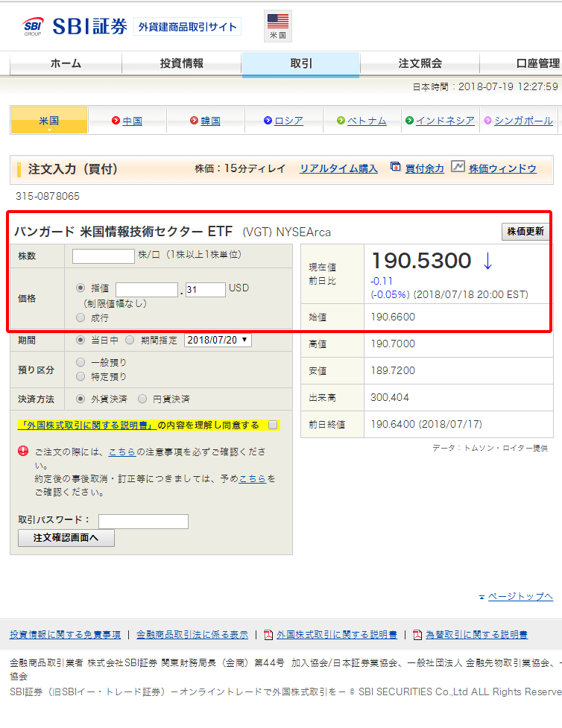Click the ページトップへ link
The width and height of the screenshot is (562, 728).
pos(520,597)
